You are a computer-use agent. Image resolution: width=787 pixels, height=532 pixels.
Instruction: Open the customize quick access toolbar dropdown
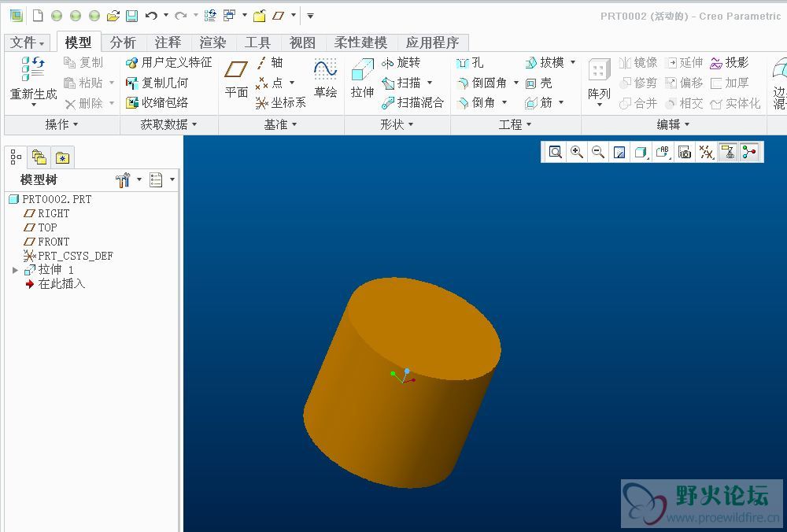pos(311,16)
